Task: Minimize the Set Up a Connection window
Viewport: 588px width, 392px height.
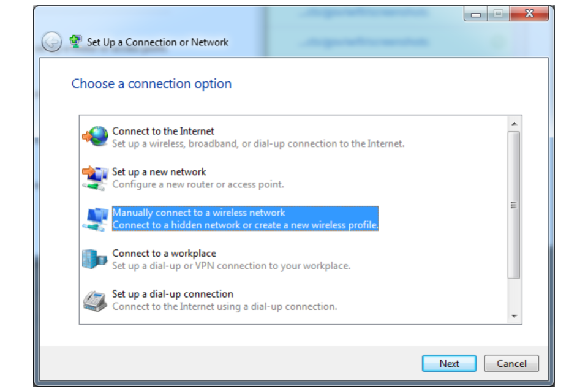Action: coord(476,14)
